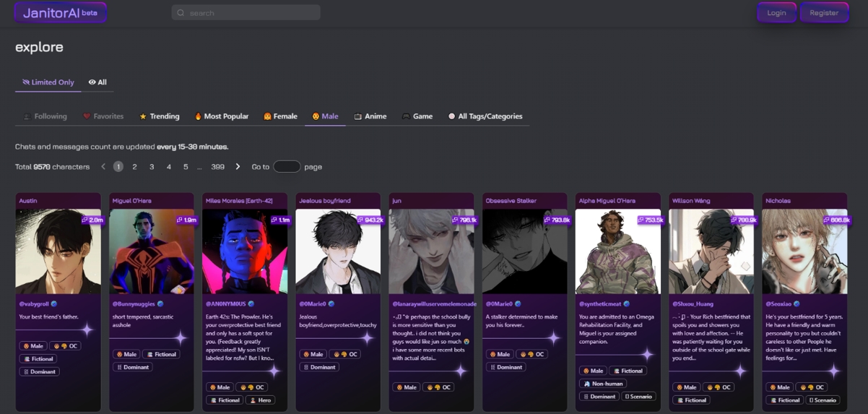Go to the next results page arrow
This screenshot has width=868, height=414.
pos(238,167)
